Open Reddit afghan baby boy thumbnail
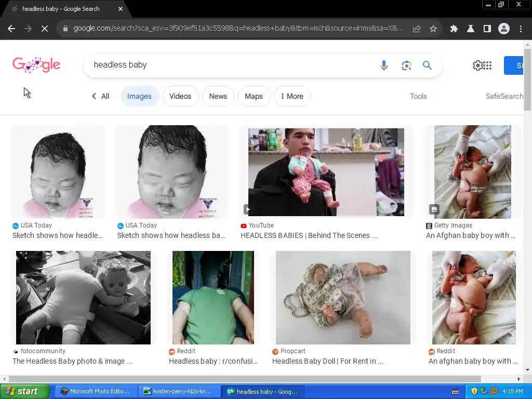This screenshot has width=532, height=399. click(x=474, y=298)
